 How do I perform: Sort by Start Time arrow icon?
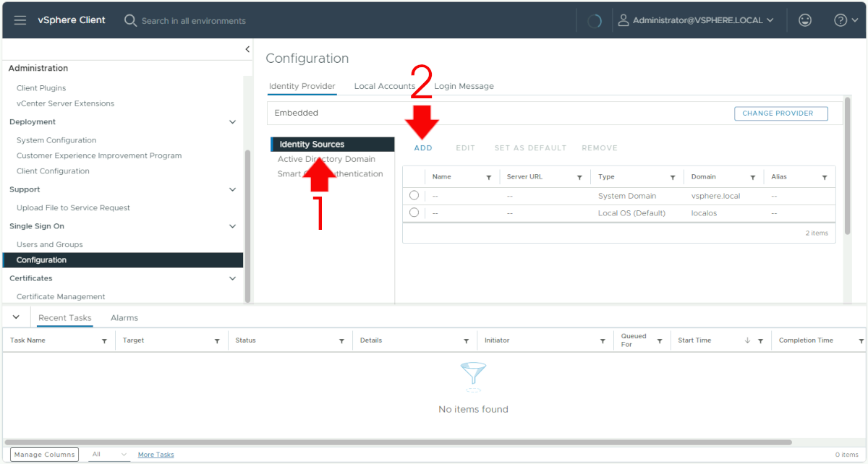tap(747, 340)
